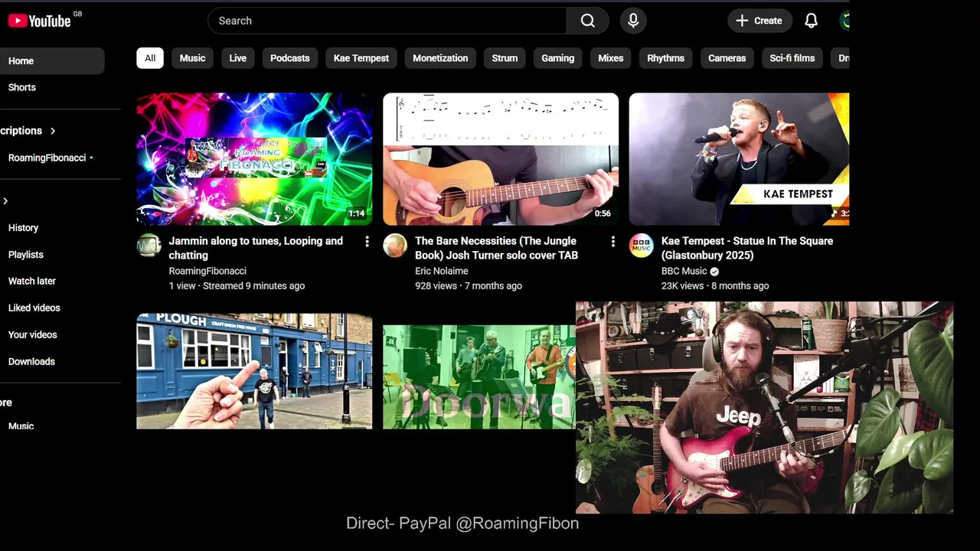
Task: Select the Gaming filter chip
Action: [x=557, y=58]
